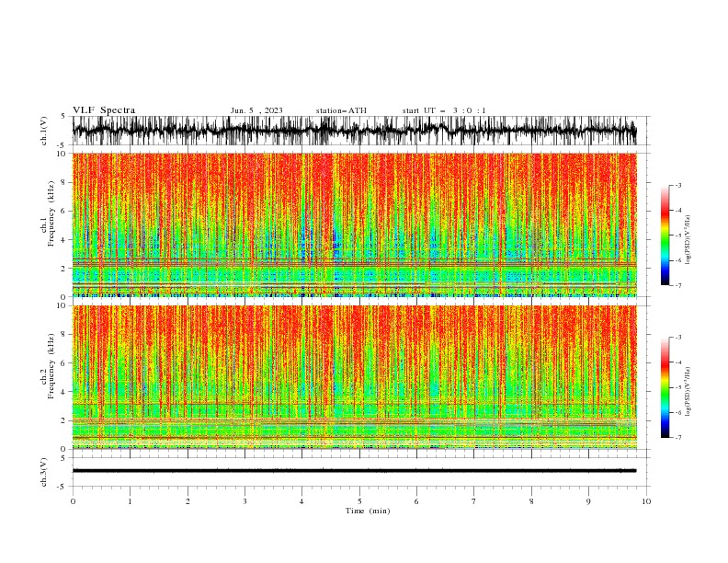Click the log(PSD)(V²/Hz) label of ch.1 color scale

(x=688, y=240)
